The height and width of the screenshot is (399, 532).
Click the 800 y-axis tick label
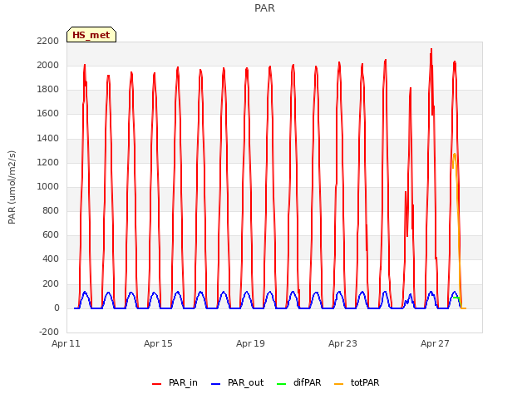coord(51,210)
